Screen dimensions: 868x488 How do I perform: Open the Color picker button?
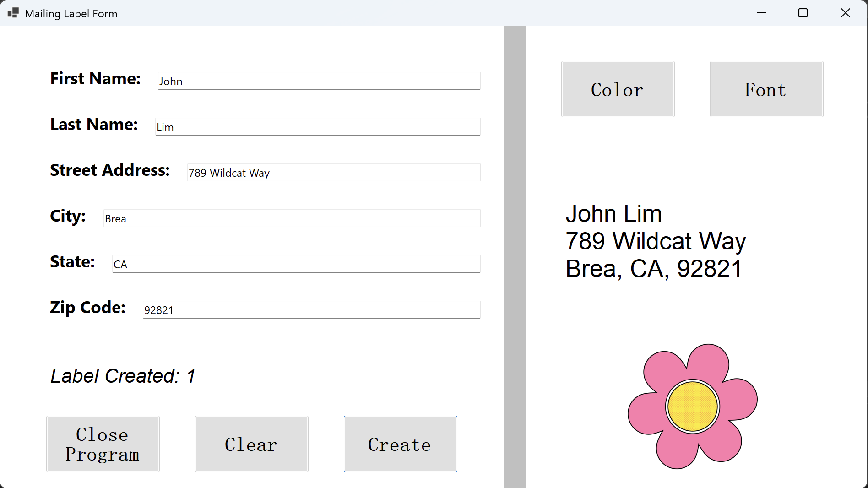pos(618,89)
